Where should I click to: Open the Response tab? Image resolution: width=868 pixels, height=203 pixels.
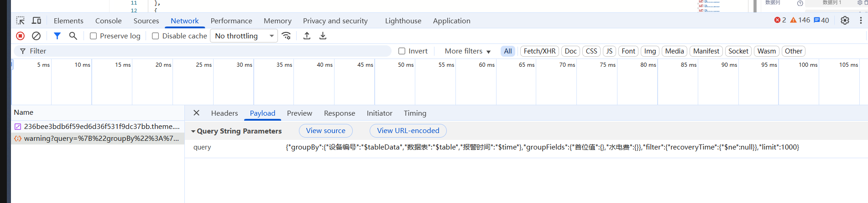(x=339, y=113)
